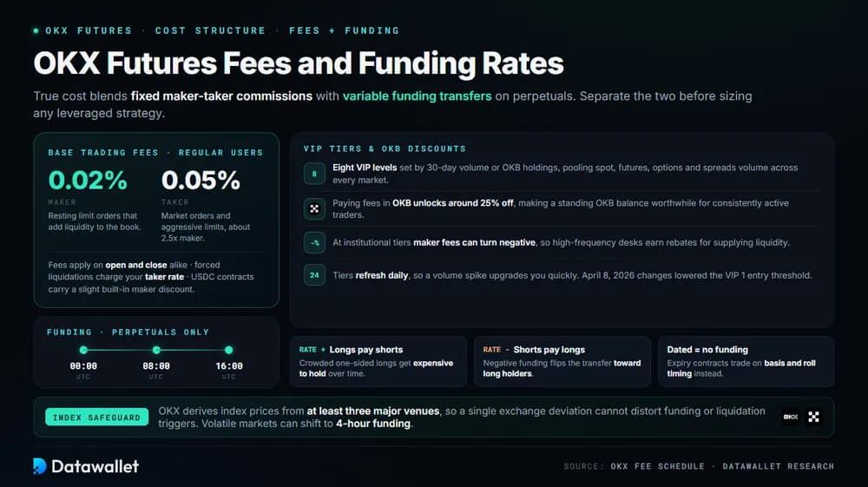The height and width of the screenshot is (487, 868).
Task: Click the Dated = no funding card
Action: click(x=746, y=361)
